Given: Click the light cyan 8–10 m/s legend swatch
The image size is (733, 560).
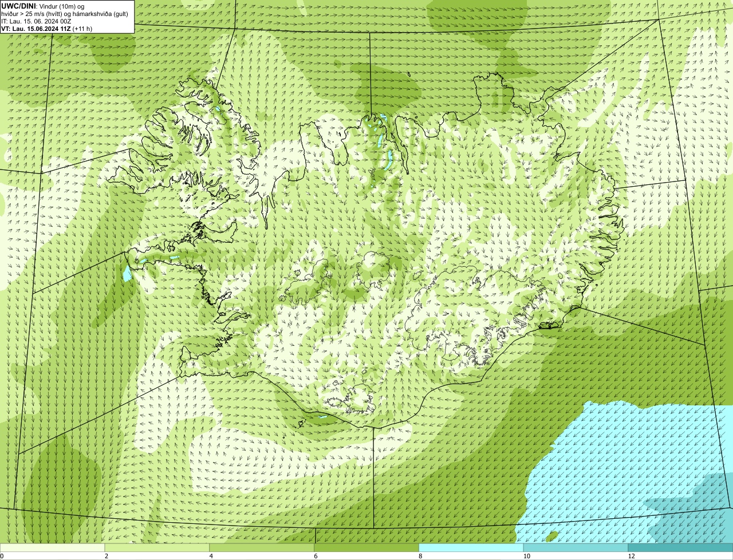Looking at the screenshot, I should 471,548.
